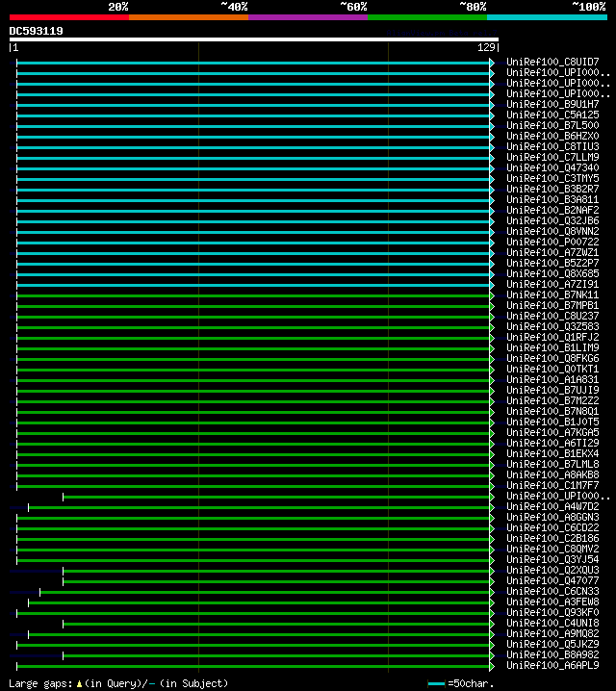Select the UniRef100_Q1RFJ2 label
This screenshot has width=616, height=691.
552,337
